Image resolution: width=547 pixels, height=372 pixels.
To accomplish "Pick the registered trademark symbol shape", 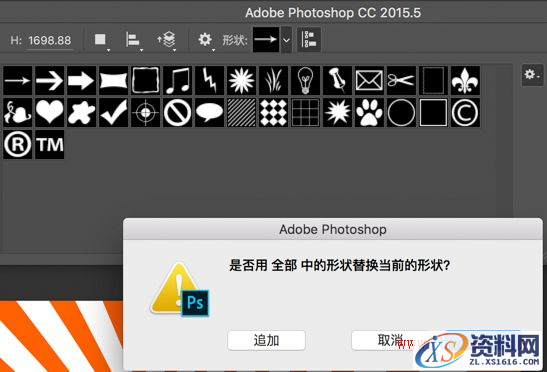I will pos(17,144).
